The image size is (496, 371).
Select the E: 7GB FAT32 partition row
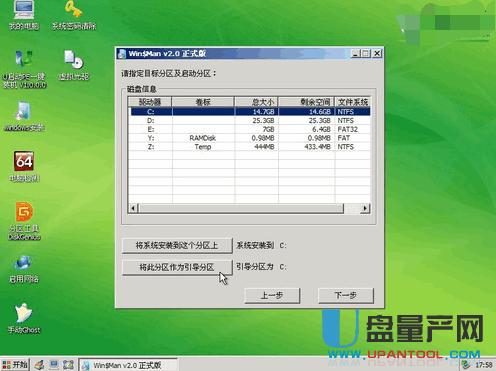250,129
